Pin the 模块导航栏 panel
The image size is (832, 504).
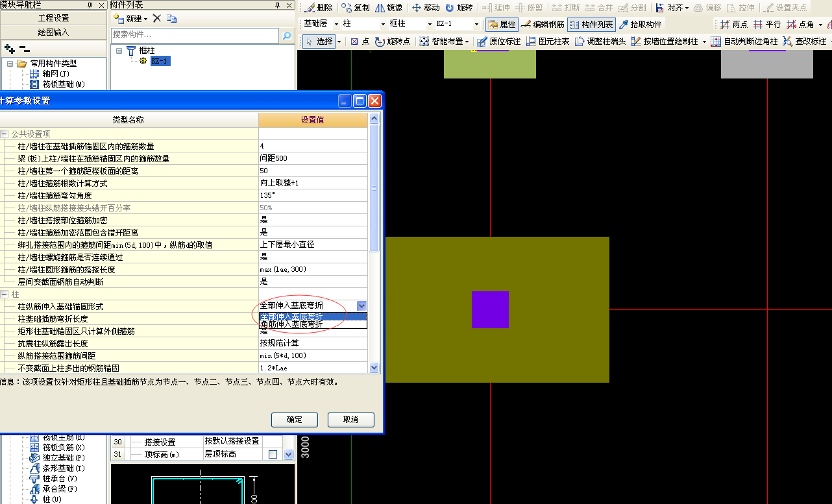pos(90,5)
